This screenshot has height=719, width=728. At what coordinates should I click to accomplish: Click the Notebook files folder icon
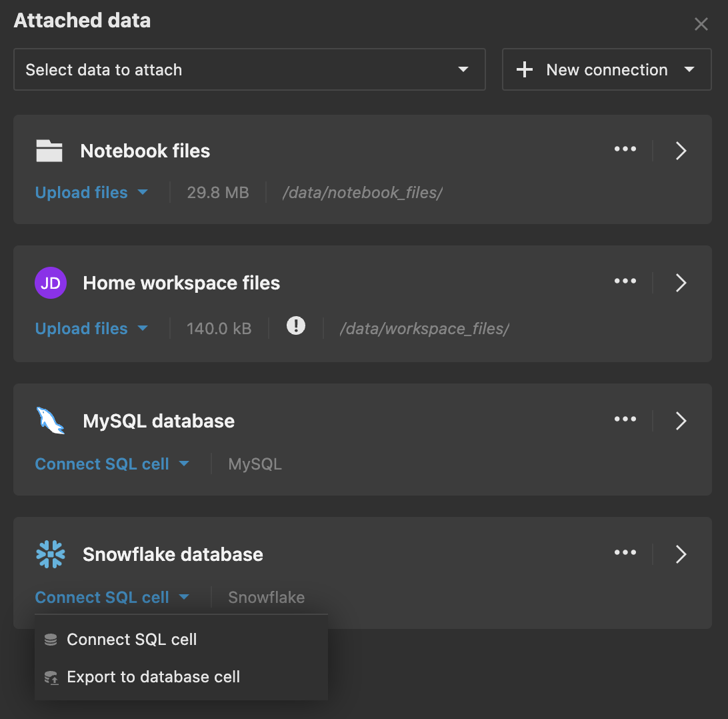pyautogui.click(x=49, y=151)
